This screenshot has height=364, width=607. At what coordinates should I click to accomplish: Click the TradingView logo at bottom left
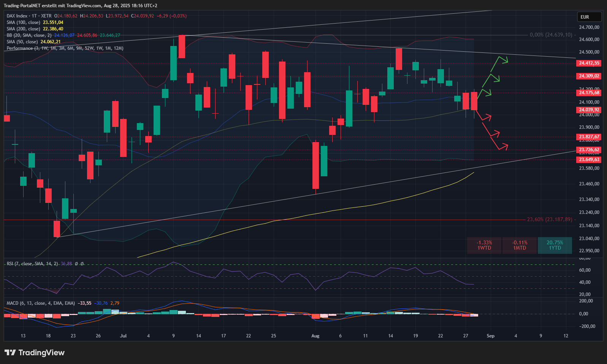click(x=35, y=353)
